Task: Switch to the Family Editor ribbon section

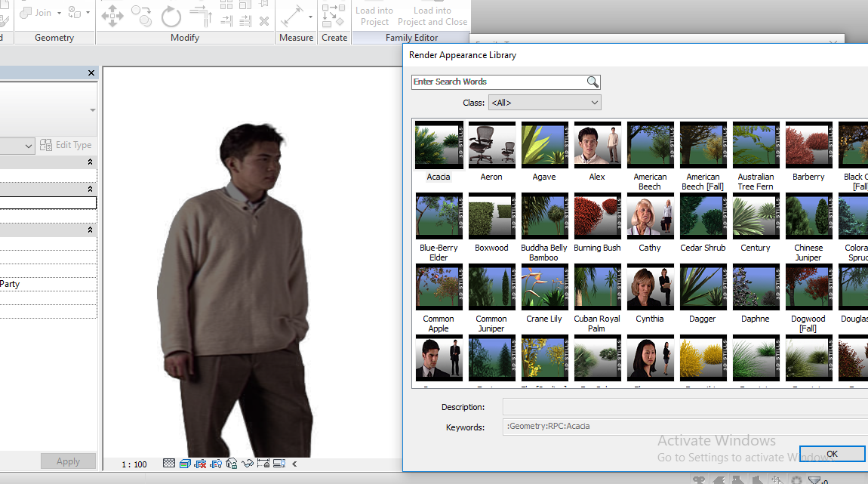Action: coord(411,37)
